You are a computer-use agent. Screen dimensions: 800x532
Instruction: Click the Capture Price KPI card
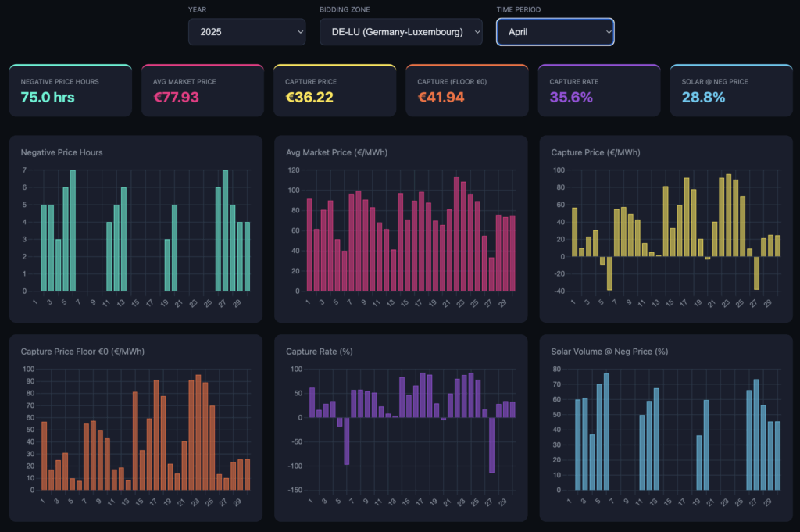tap(334, 91)
